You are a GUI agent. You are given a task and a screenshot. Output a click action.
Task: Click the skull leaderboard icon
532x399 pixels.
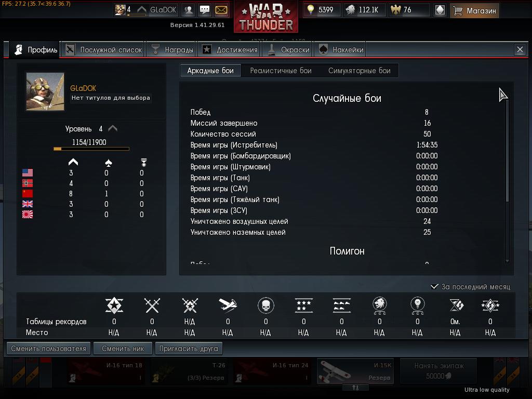[266, 305]
